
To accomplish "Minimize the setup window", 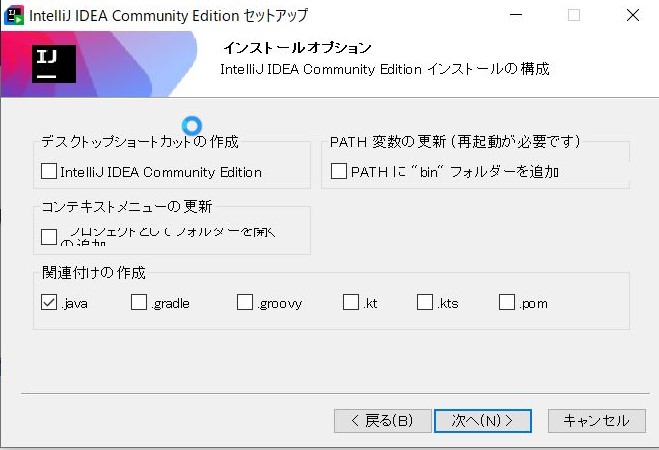I will (x=516, y=16).
